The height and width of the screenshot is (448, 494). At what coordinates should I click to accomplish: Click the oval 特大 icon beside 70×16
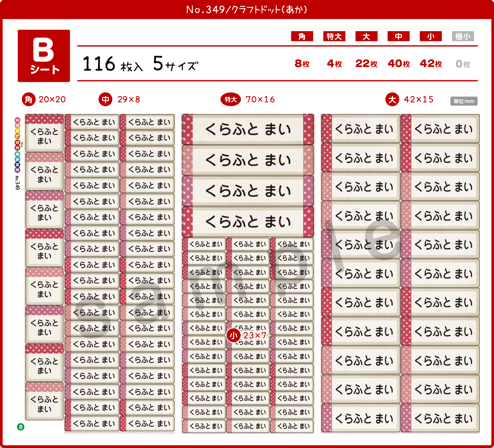point(231,100)
